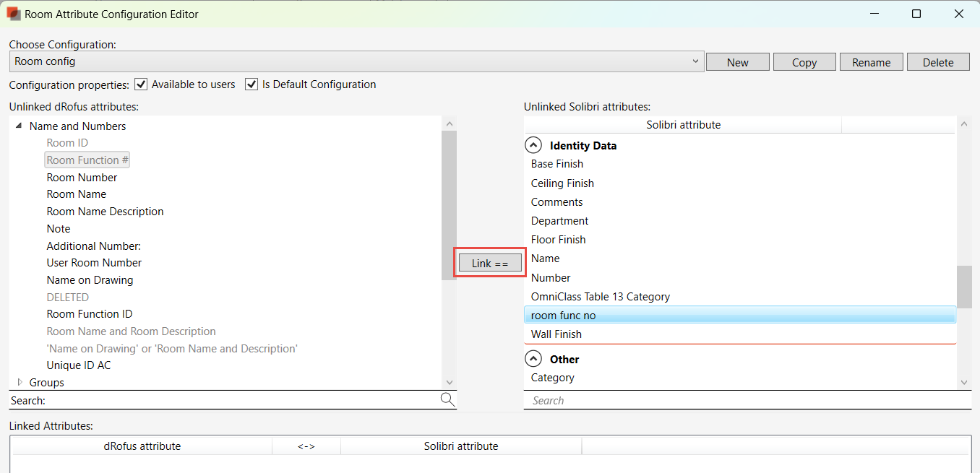Collapse the Name and Numbers tree node
Viewport: 980px width, 473px height.
(x=19, y=126)
